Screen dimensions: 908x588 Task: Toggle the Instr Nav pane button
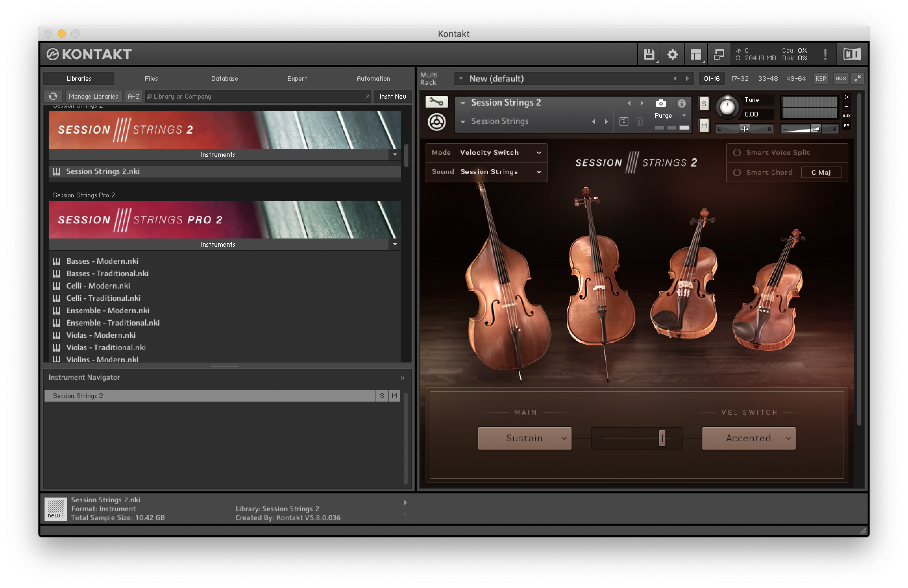[x=393, y=96]
